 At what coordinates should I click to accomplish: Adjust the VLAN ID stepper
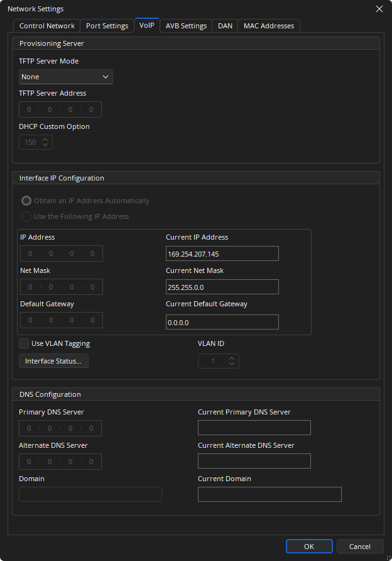click(x=232, y=361)
